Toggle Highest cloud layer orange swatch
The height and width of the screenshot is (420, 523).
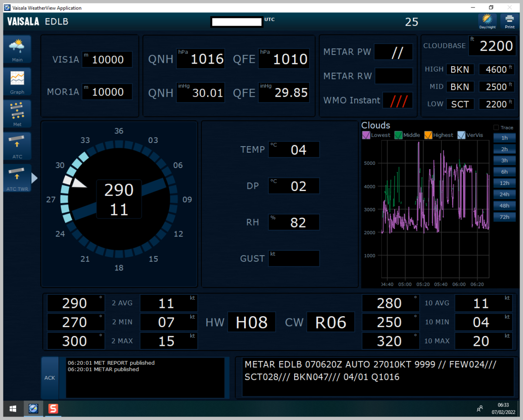pyautogui.click(x=428, y=135)
